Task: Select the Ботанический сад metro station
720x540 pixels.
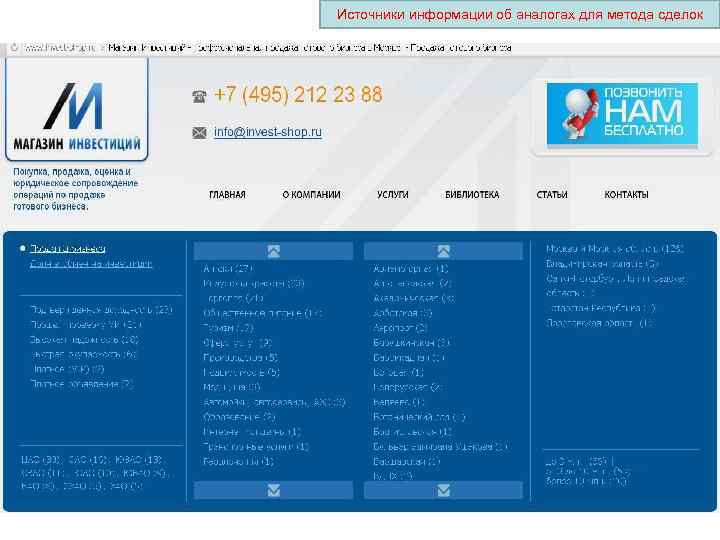Action: 419,417
